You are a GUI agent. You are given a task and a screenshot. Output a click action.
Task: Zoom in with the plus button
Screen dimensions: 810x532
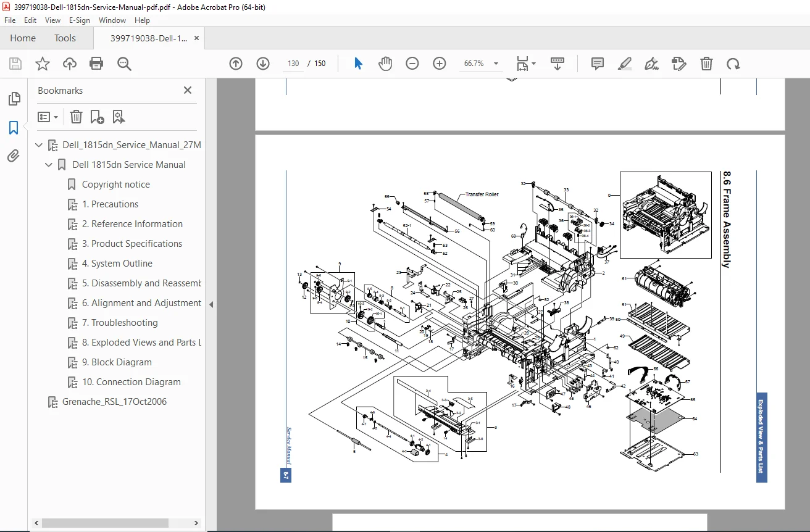(440, 64)
